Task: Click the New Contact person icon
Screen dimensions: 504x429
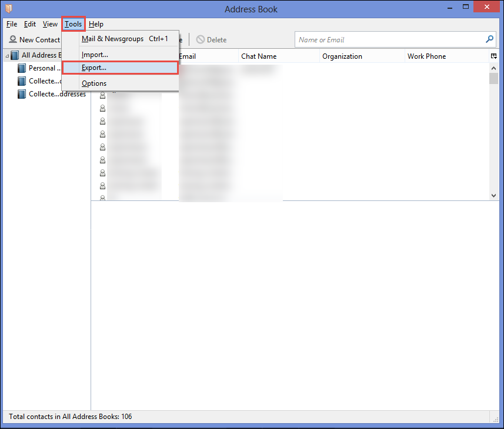Action: coord(12,39)
